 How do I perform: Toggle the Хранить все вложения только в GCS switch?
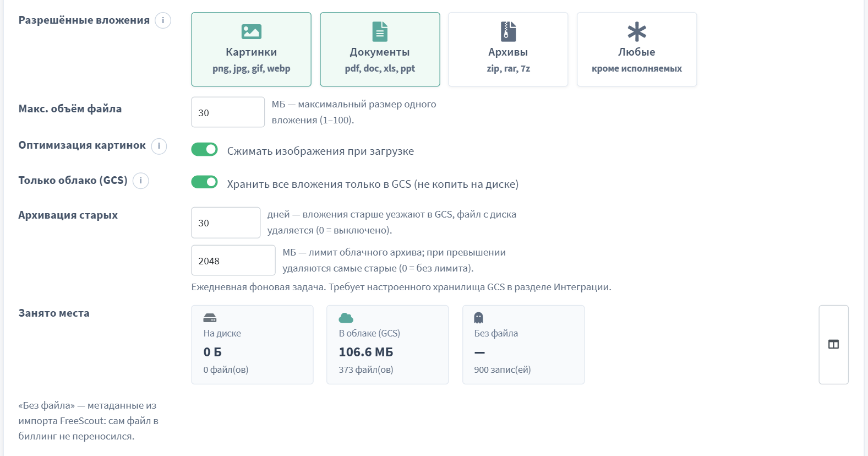205,182
